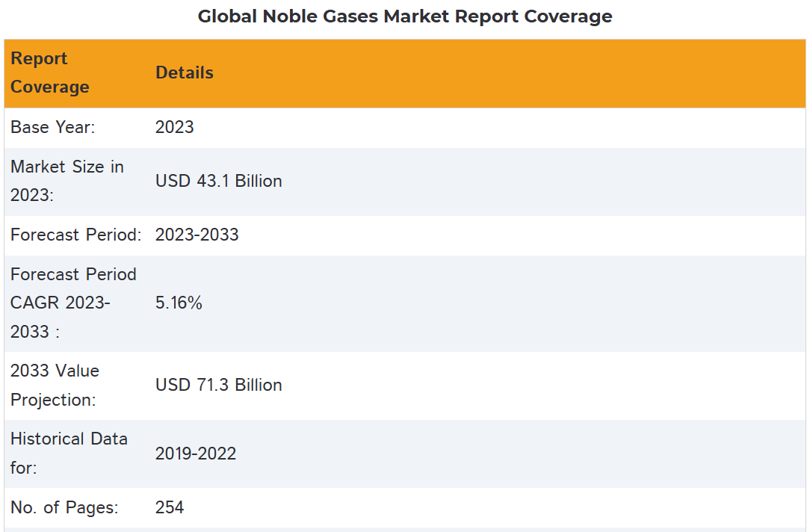The width and height of the screenshot is (810, 532).
Task: Select the '2019-2022' historical data value
Action: pyautogui.click(x=196, y=454)
